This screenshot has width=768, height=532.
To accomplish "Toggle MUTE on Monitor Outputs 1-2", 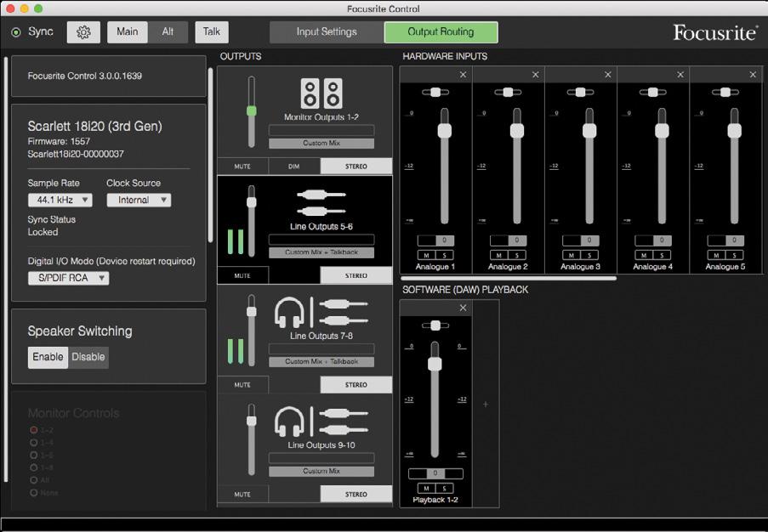I will pyautogui.click(x=242, y=167).
